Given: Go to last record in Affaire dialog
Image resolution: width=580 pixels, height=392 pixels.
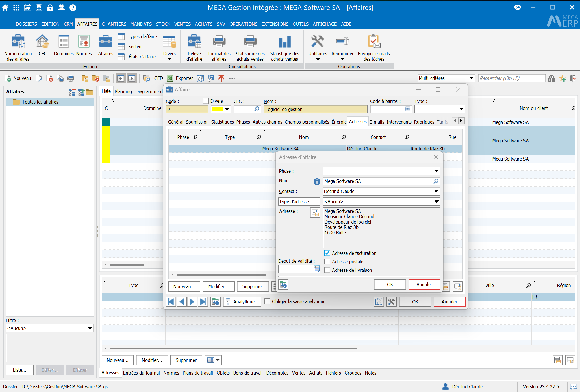Looking at the screenshot, I should [x=203, y=302].
